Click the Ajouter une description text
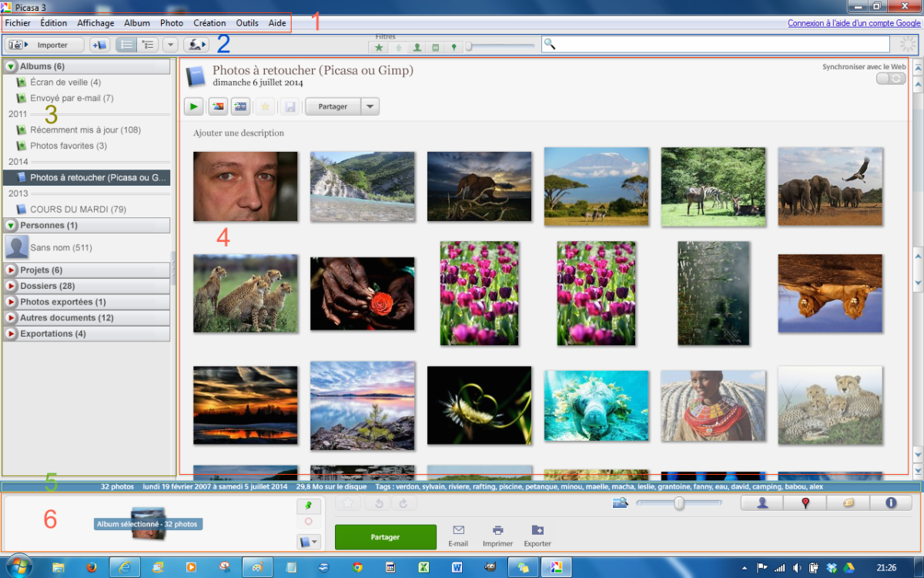924x578 pixels. [239, 133]
